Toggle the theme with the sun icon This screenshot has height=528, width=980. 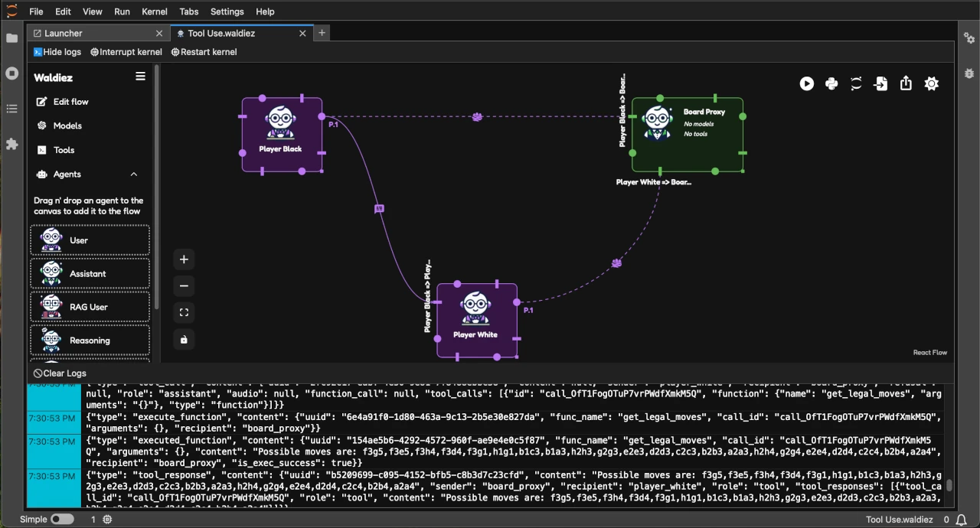[931, 84]
